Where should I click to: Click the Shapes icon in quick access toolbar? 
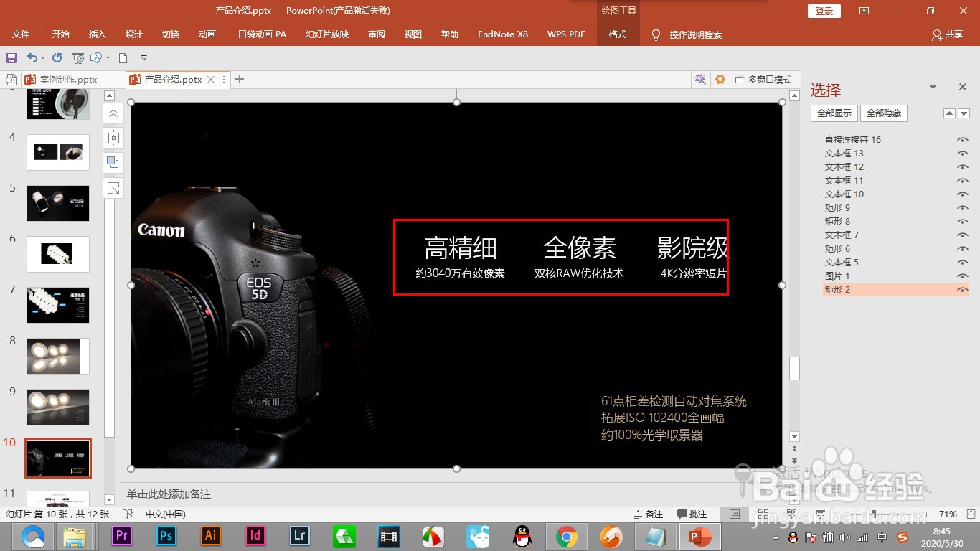pos(98,58)
